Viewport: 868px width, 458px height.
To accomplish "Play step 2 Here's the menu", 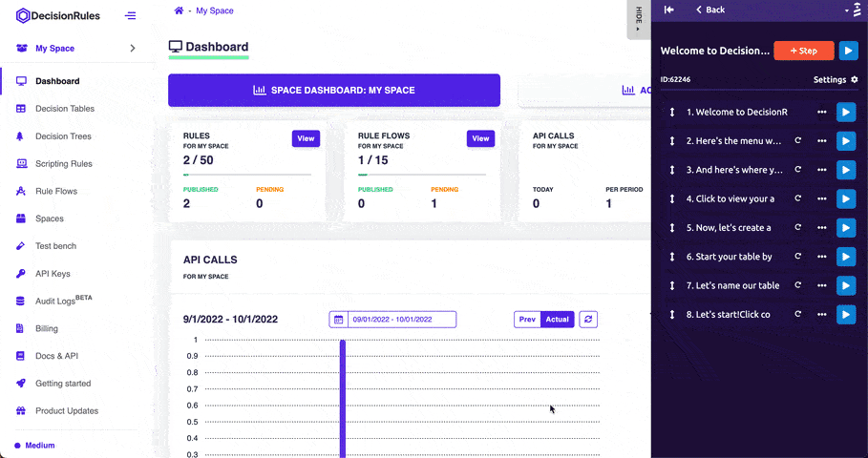I will tap(846, 141).
